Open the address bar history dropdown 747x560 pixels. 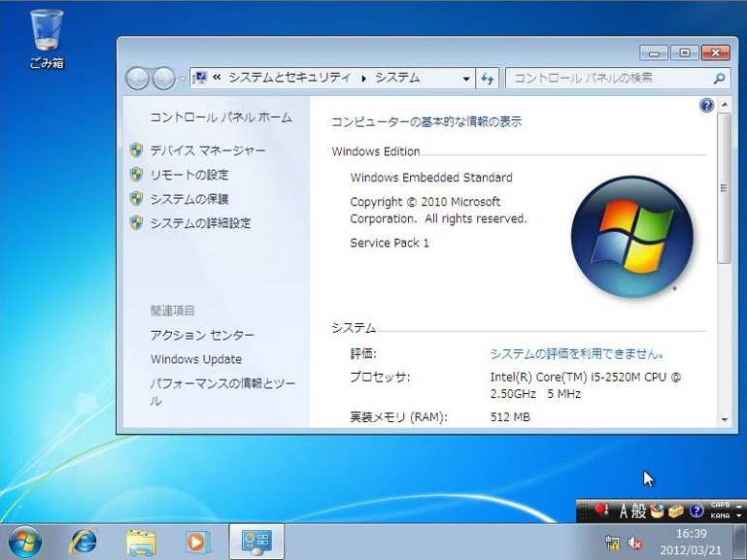point(466,79)
